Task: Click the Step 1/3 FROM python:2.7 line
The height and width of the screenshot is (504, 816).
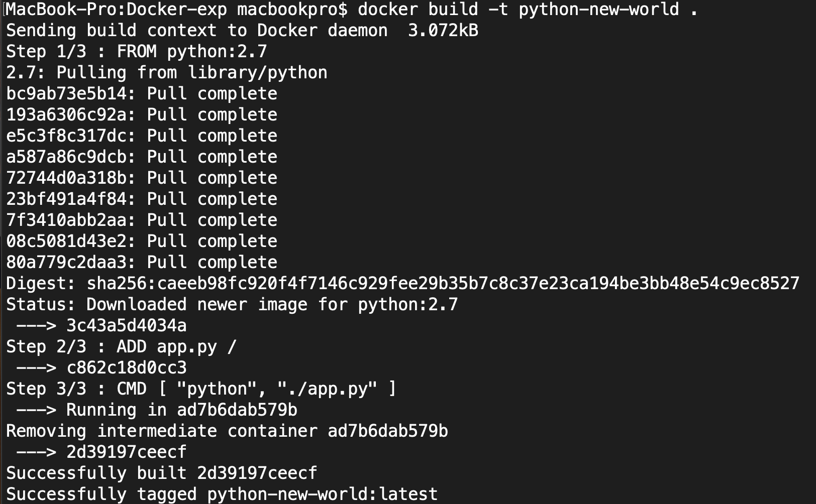Action: [136, 52]
